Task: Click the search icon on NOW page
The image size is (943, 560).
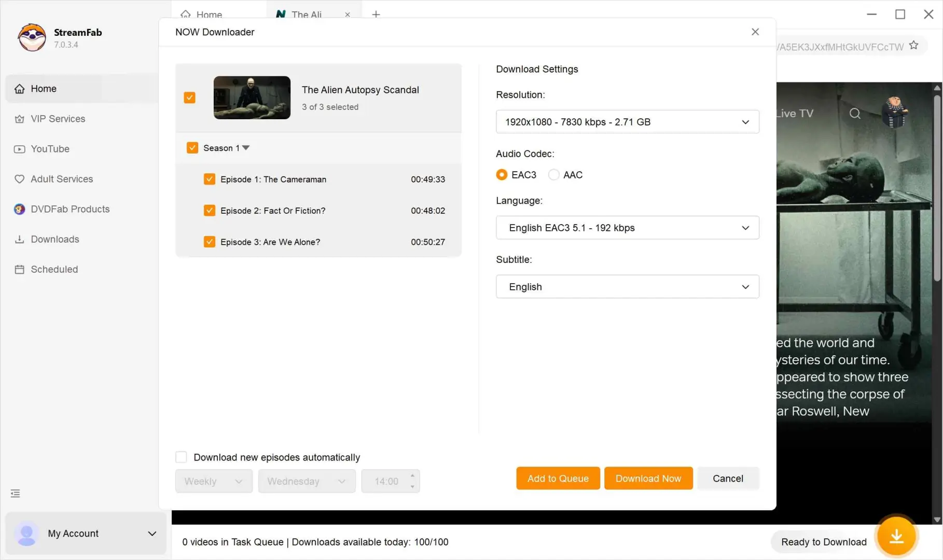Action: click(x=855, y=114)
